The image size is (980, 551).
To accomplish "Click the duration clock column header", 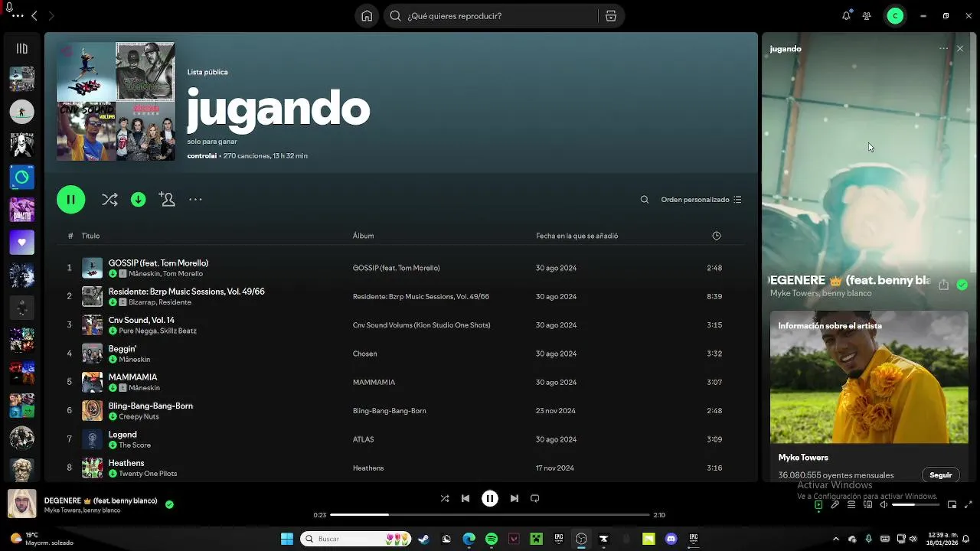I will 717,236.
